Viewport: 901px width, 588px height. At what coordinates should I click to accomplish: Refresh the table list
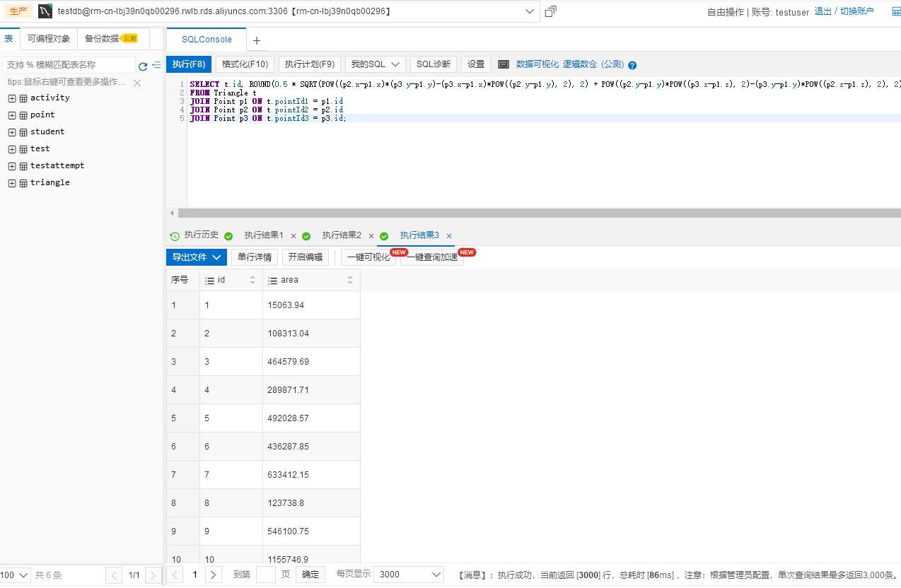(x=143, y=66)
